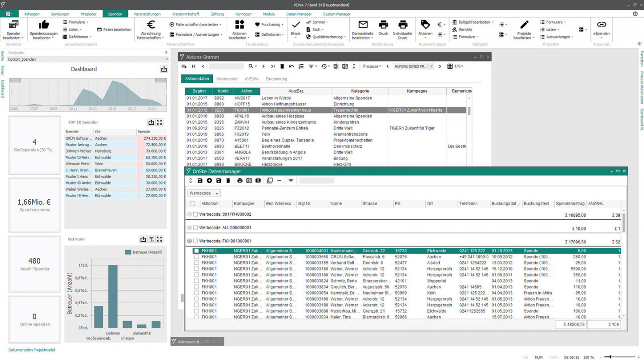Click Paten bearbeiten in the ribbon
The height and width of the screenshot is (360, 644).
click(x=114, y=29)
